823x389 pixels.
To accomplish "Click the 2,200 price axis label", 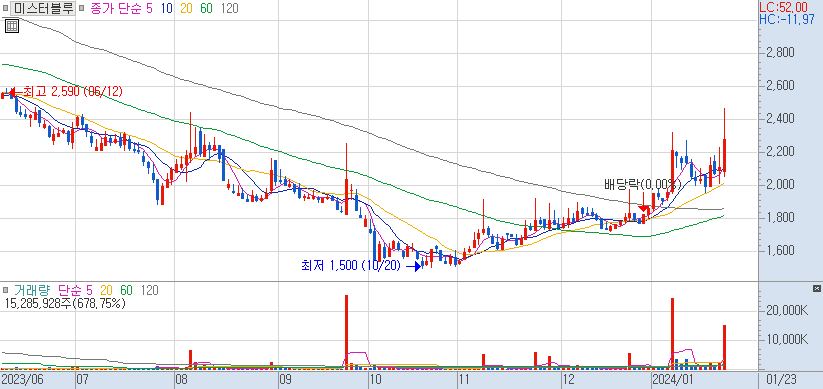I will (779, 152).
